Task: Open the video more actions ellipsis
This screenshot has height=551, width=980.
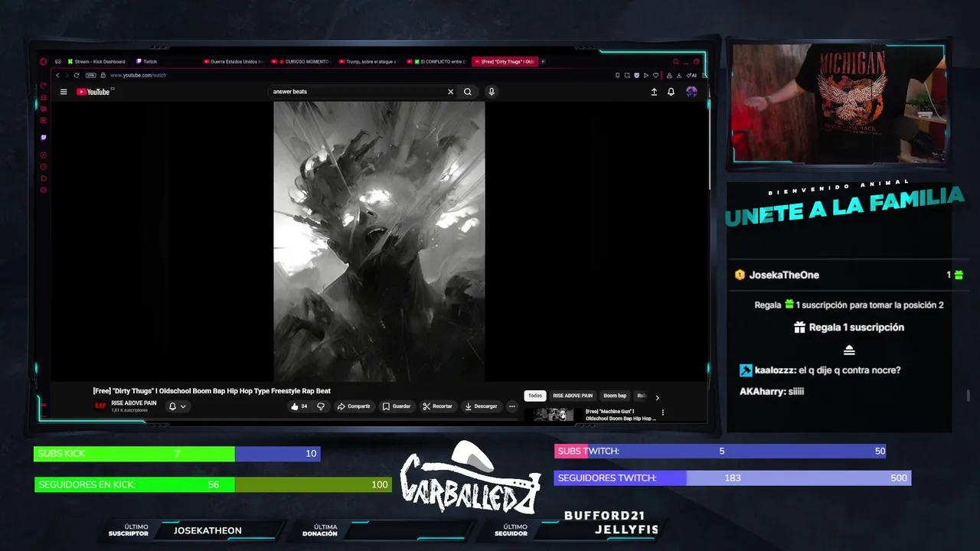Action: 512,406
